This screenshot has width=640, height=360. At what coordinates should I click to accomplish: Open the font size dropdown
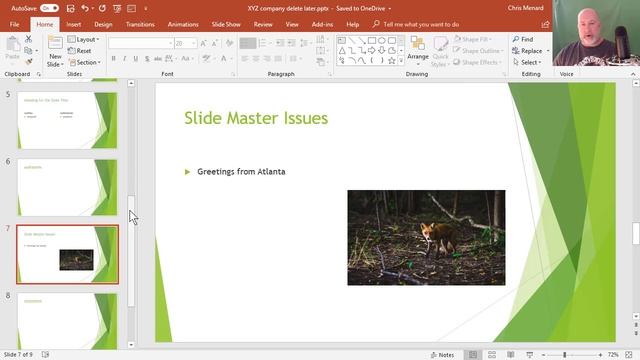(194, 43)
